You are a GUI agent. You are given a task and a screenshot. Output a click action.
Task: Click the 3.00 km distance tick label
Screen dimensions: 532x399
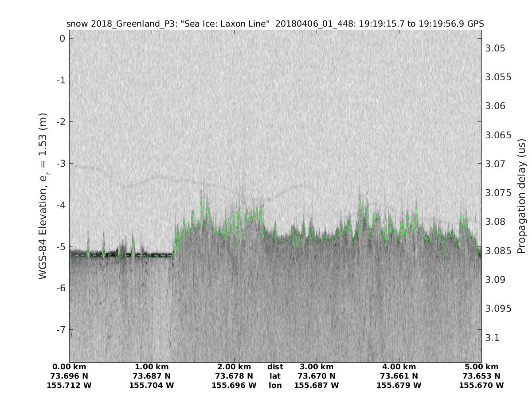click(317, 367)
